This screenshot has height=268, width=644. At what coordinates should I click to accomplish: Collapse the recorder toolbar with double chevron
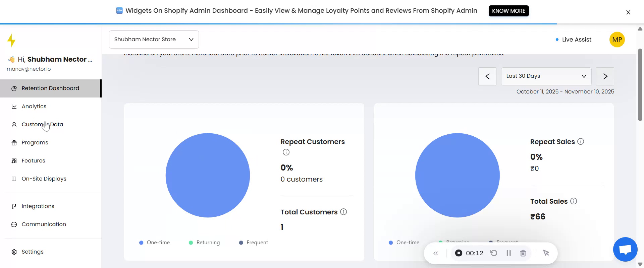435,253
